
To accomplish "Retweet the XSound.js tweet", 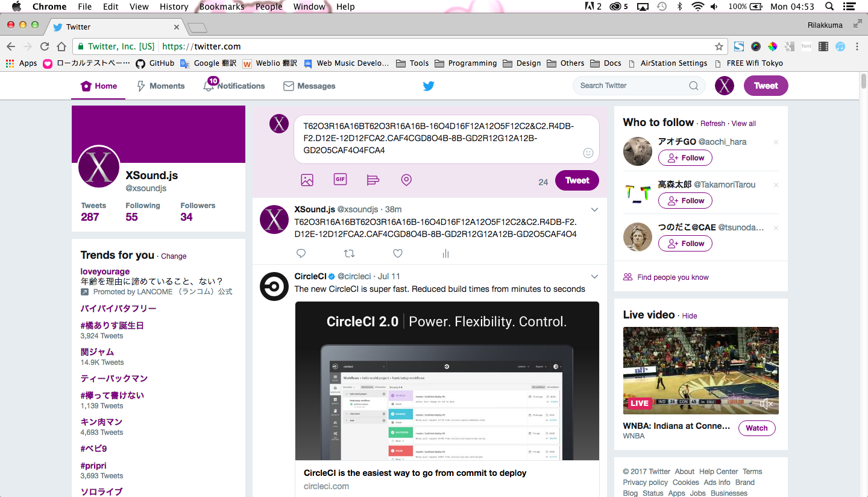I will (x=349, y=253).
